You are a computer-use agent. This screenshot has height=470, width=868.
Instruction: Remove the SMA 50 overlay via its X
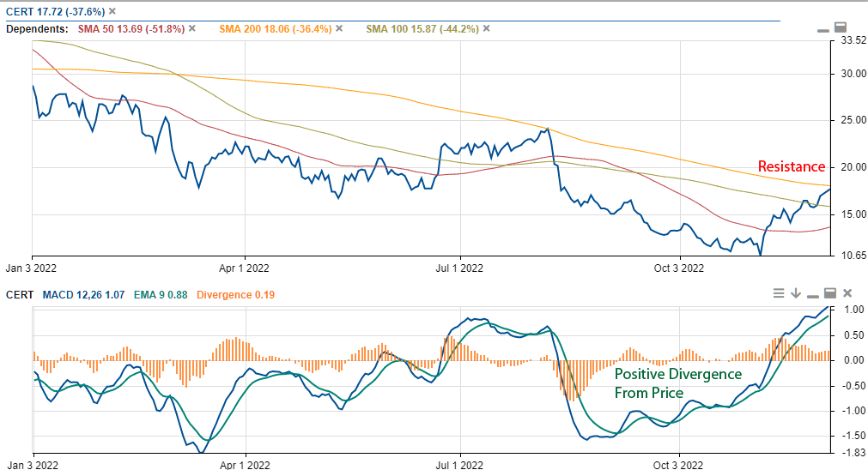(x=192, y=28)
